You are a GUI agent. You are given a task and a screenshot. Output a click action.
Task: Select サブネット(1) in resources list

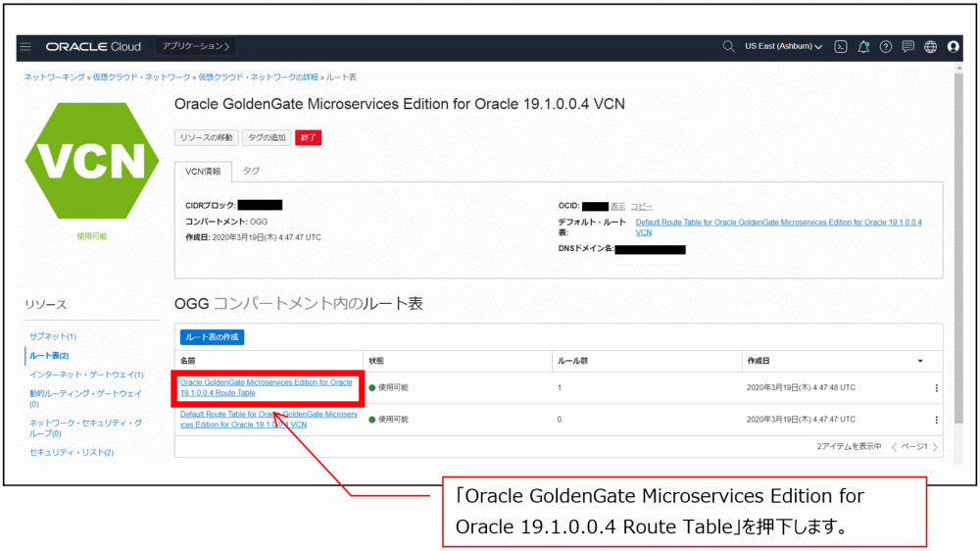point(53,336)
